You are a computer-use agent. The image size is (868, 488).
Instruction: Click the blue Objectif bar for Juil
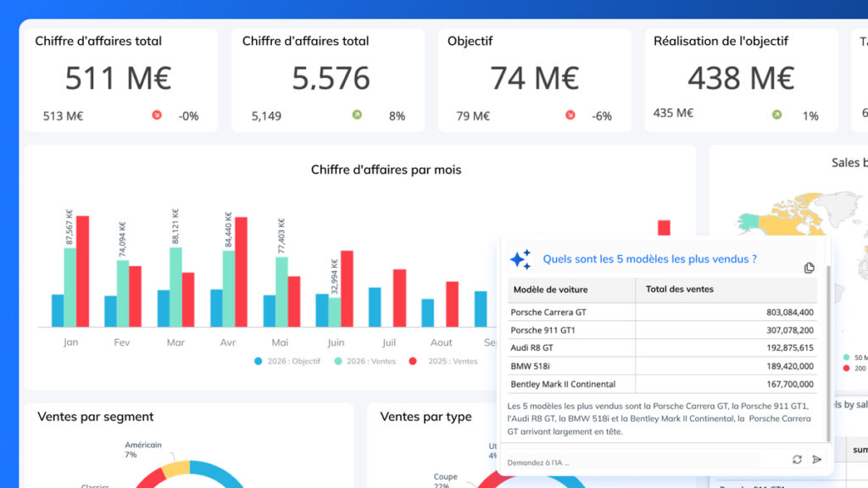(375, 307)
